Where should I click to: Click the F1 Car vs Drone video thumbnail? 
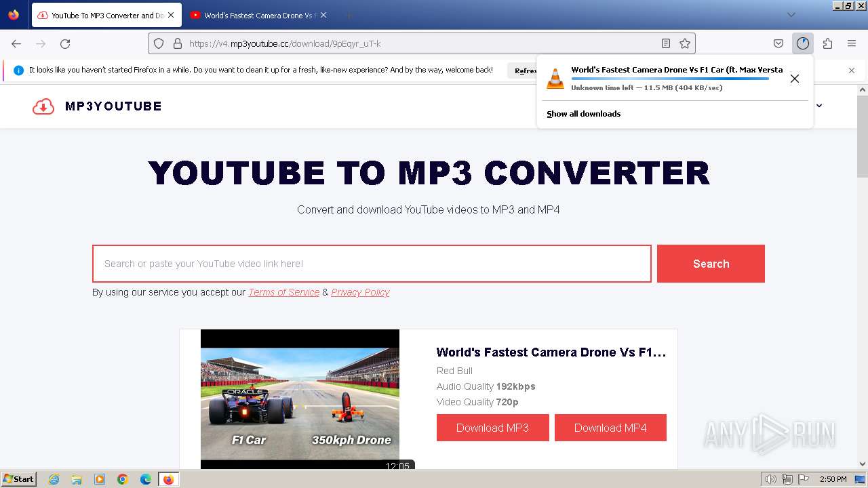coord(300,399)
